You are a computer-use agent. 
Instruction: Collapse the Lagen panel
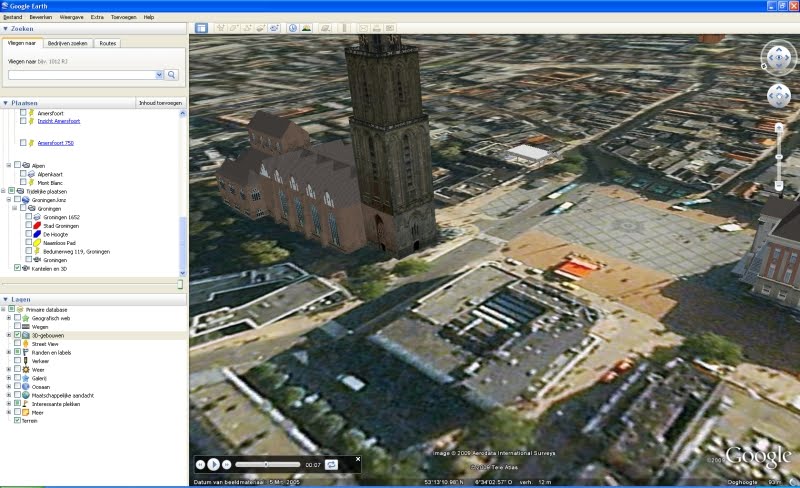click(5, 300)
